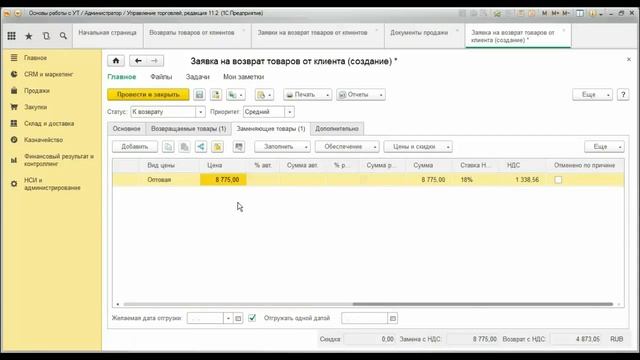Image resolution: width=640 pixels, height=360 pixels.
Task: Open the Мои заметки link
Action: tap(243, 77)
